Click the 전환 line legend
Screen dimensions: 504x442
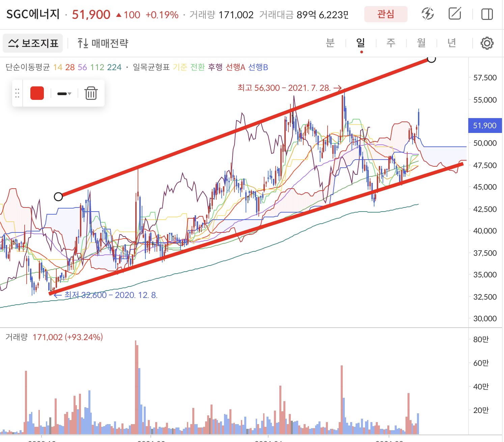pos(198,67)
